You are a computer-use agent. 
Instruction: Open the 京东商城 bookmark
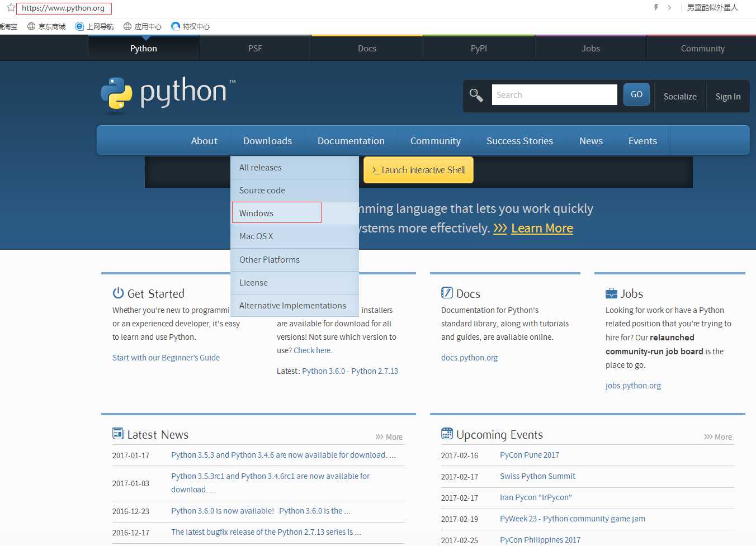[46, 26]
